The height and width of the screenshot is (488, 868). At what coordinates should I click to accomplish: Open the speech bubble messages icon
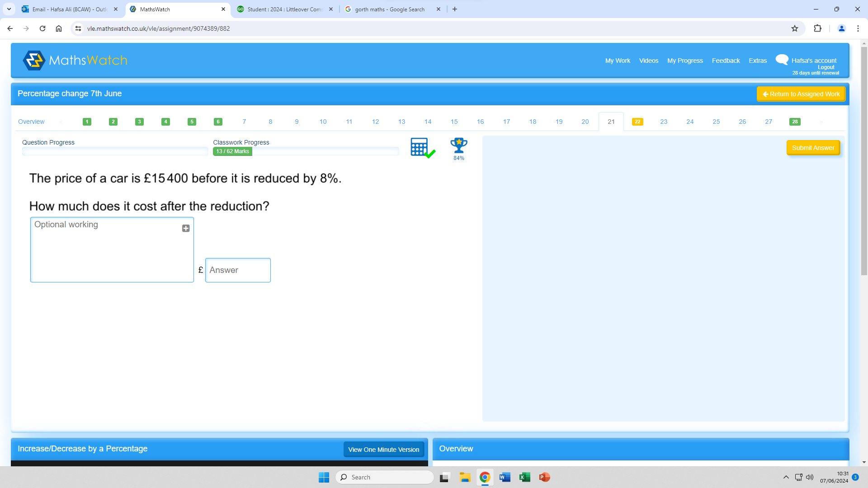point(782,59)
